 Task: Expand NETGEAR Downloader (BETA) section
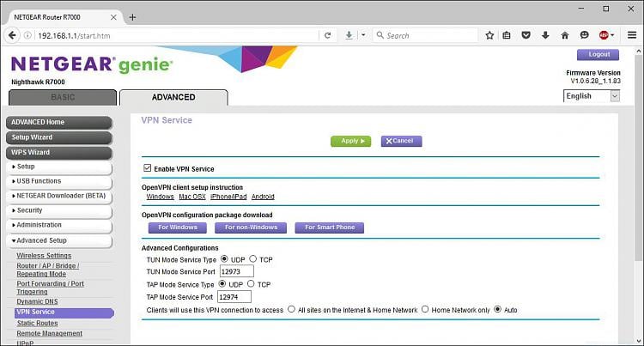[58, 197]
